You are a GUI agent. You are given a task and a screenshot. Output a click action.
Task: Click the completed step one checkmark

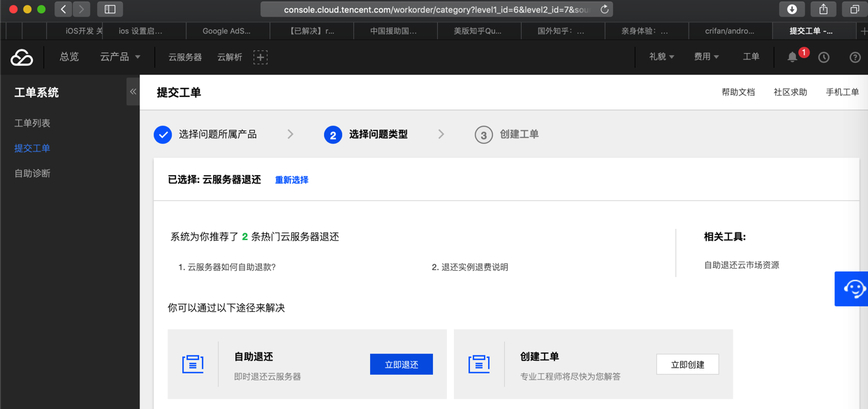(x=163, y=134)
